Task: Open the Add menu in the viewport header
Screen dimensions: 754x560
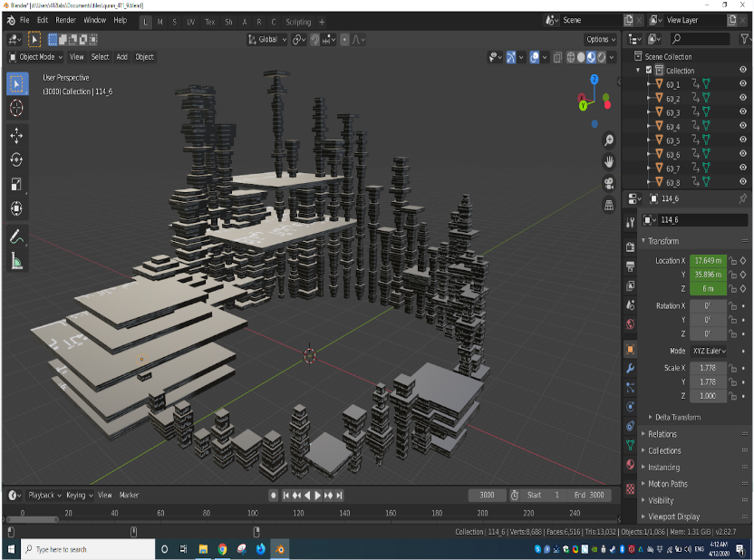Action: tap(121, 57)
